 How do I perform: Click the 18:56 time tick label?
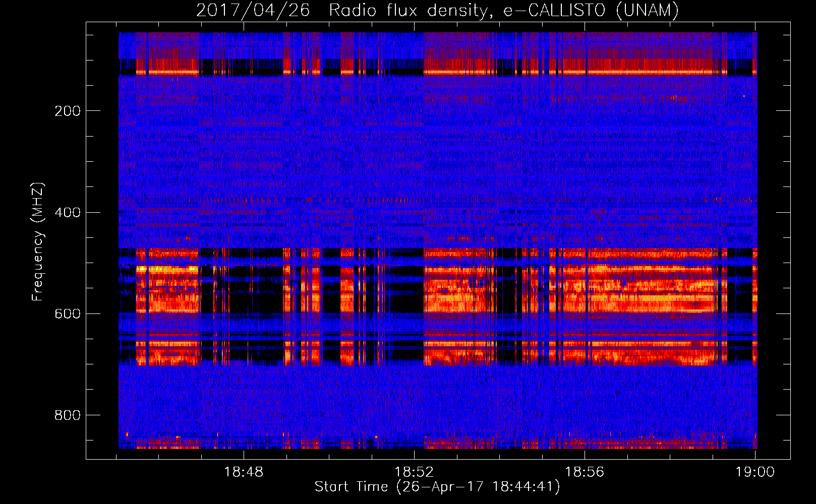coord(585,472)
